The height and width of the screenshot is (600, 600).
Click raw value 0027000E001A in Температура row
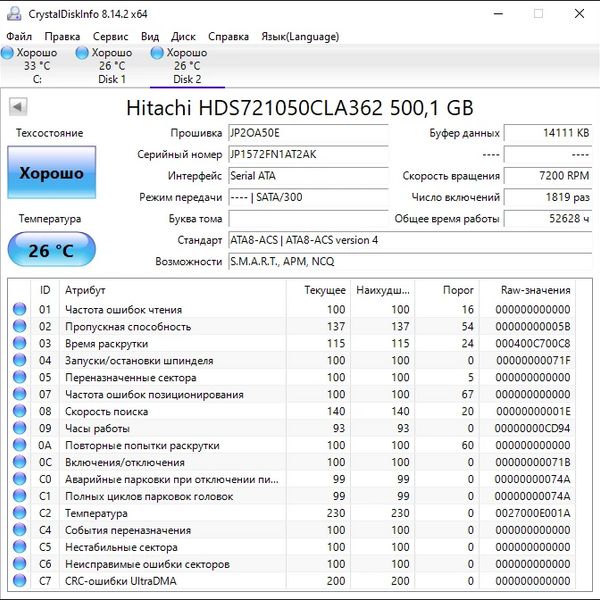pos(532,513)
